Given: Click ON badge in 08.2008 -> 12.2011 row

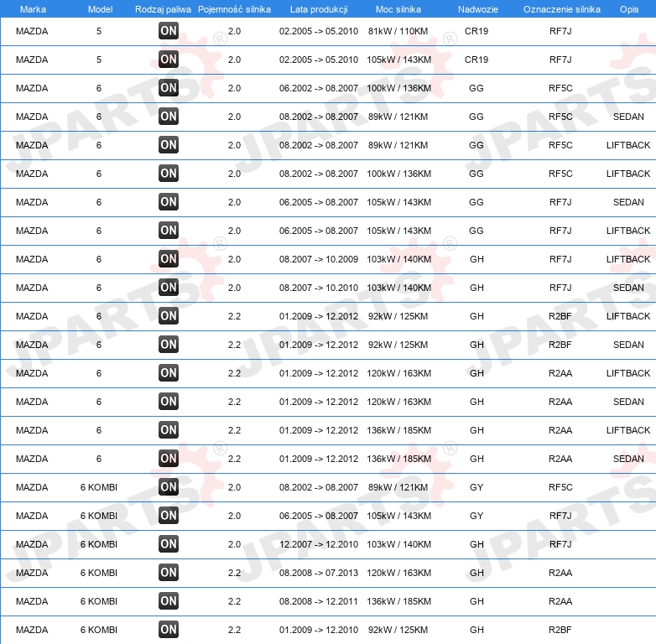Looking at the screenshot, I should point(169,601).
